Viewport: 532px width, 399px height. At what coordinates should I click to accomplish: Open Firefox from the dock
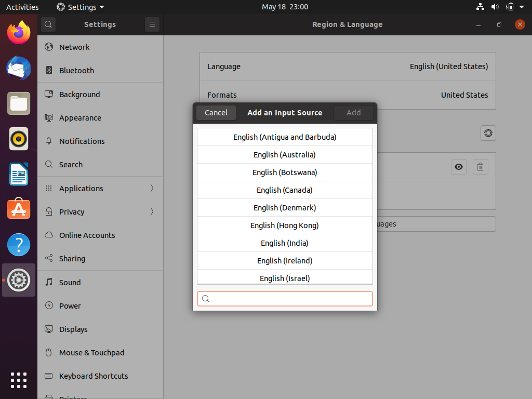pyautogui.click(x=19, y=33)
